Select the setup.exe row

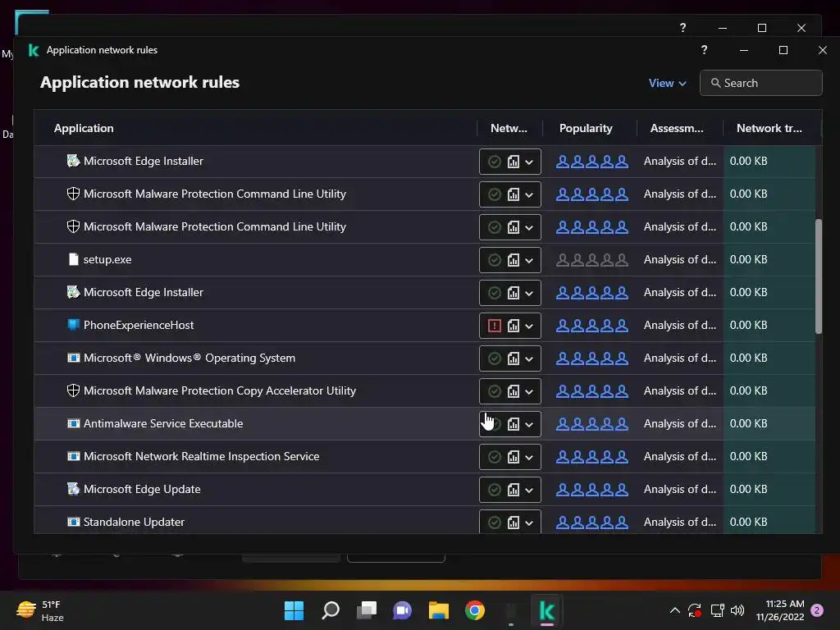(425, 260)
